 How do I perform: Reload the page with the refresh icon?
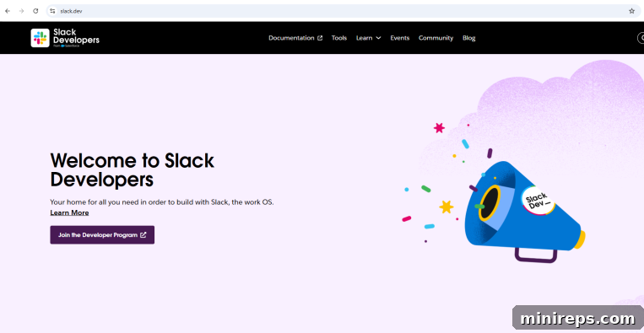[35, 11]
